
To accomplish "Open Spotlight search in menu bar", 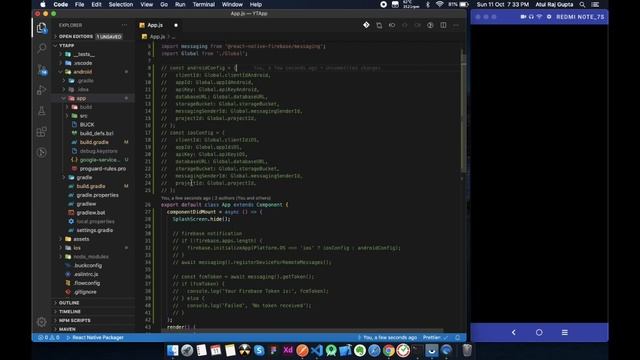I will [x=582, y=4].
